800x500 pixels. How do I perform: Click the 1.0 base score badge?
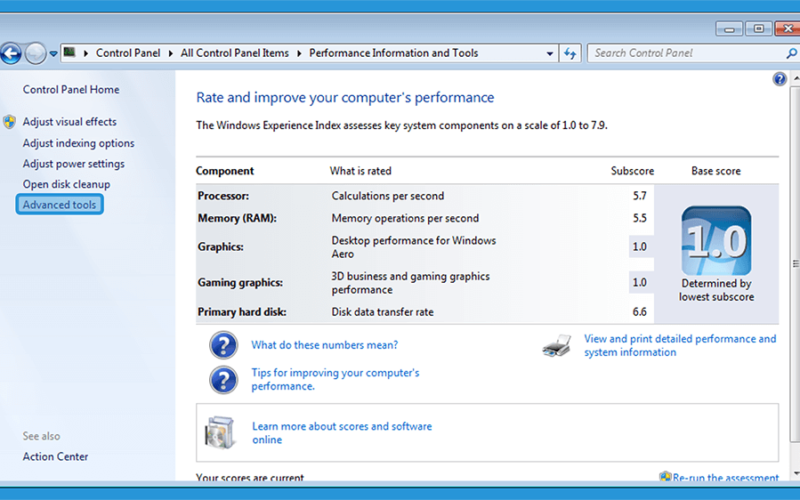716,241
